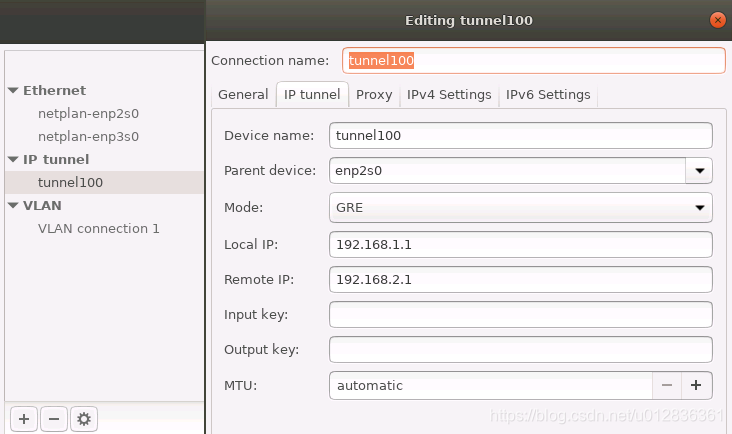Image resolution: width=732 pixels, height=434 pixels.
Task: Select netplan-enp2s0 connection
Action: coord(88,114)
